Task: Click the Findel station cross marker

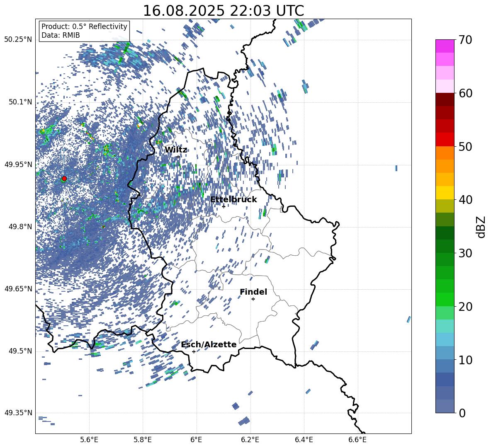Action: pos(253,299)
